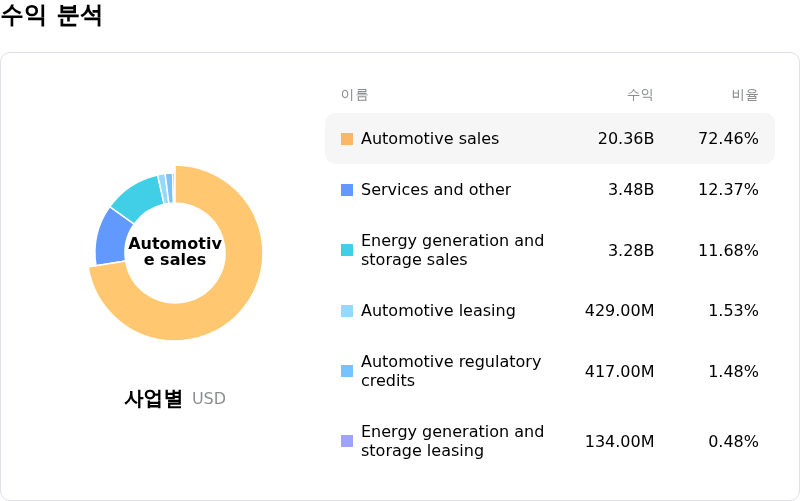This screenshot has height=501, width=800.
Task: Click the 72.46% ratio value
Action: click(x=728, y=138)
